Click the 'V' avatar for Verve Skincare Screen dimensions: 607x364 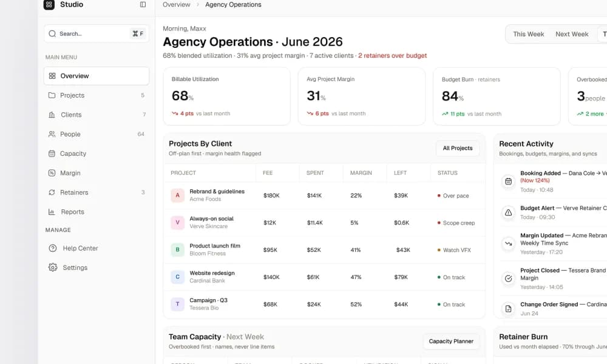(x=178, y=223)
